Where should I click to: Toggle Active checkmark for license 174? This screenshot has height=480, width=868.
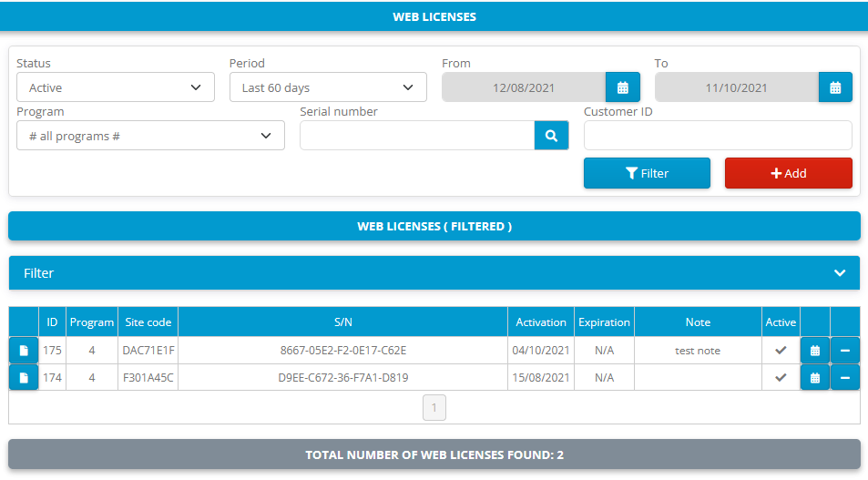[781, 378]
